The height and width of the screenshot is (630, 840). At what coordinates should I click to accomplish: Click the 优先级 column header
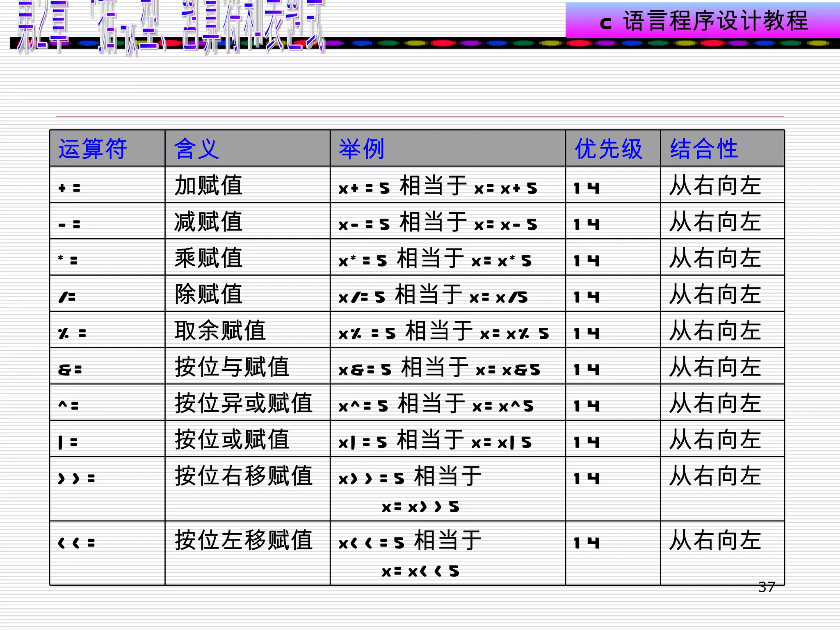click(613, 148)
